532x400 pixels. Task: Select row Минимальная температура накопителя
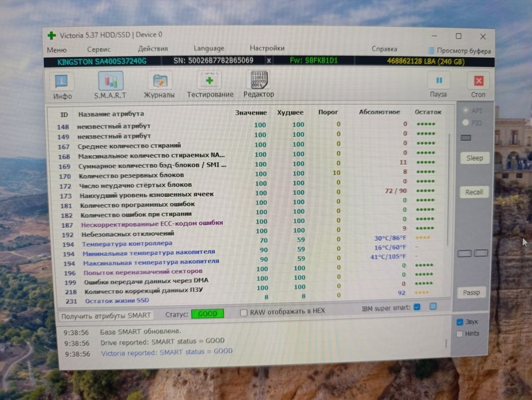247,251
